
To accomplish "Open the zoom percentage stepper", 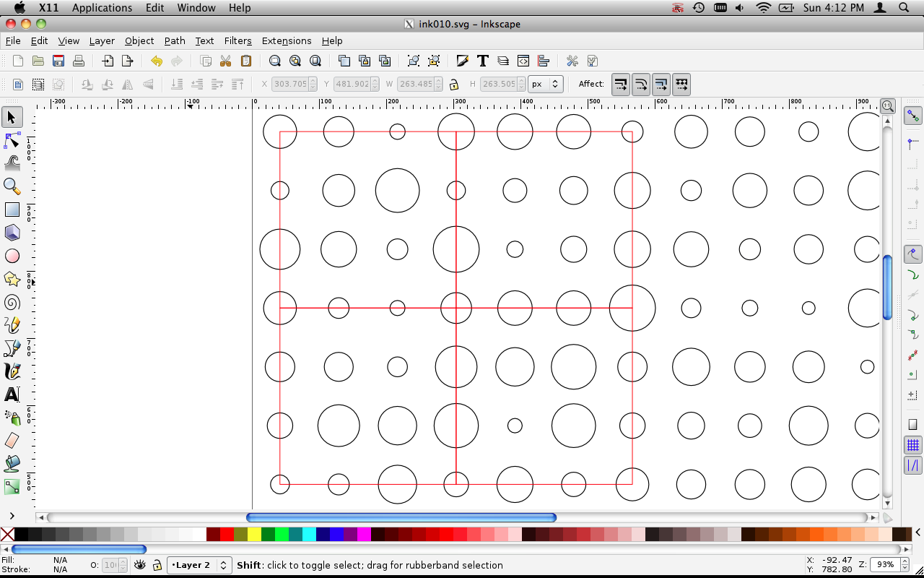I will (906, 565).
